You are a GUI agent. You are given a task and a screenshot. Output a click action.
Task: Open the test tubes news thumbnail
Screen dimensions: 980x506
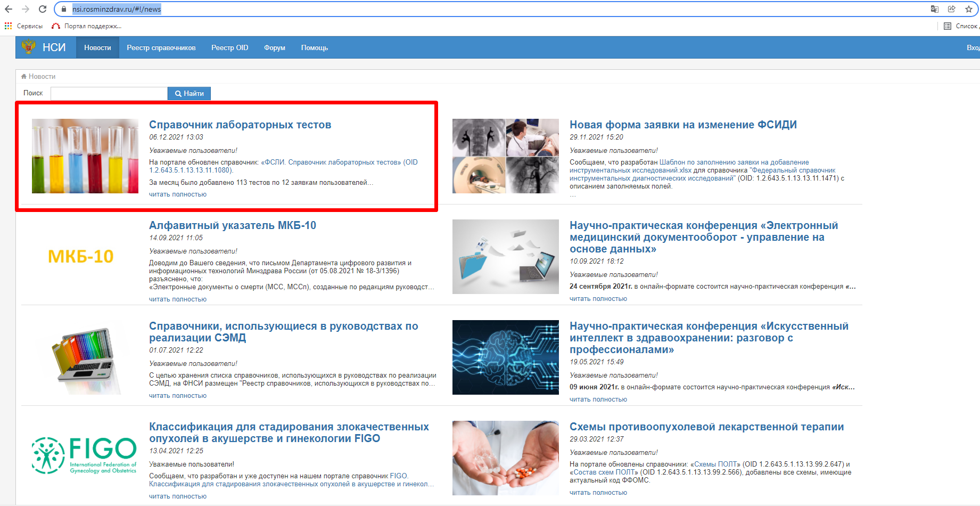coord(85,156)
